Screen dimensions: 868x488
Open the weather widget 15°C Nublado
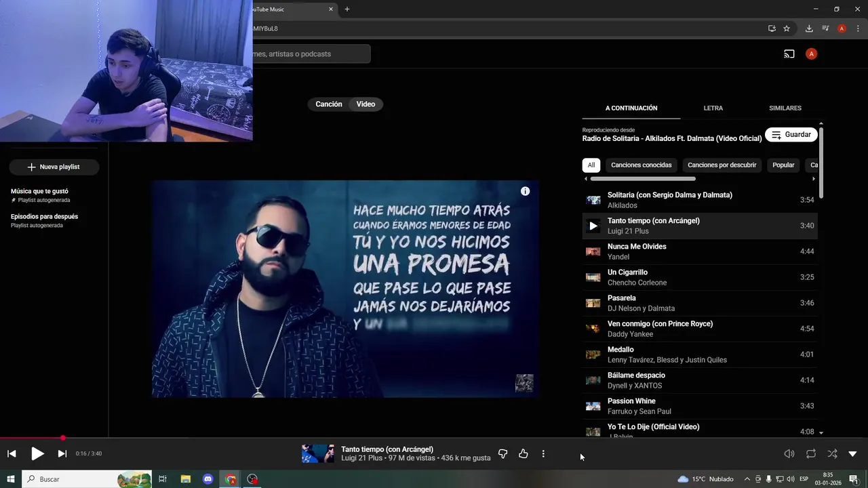[x=705, y=479]
